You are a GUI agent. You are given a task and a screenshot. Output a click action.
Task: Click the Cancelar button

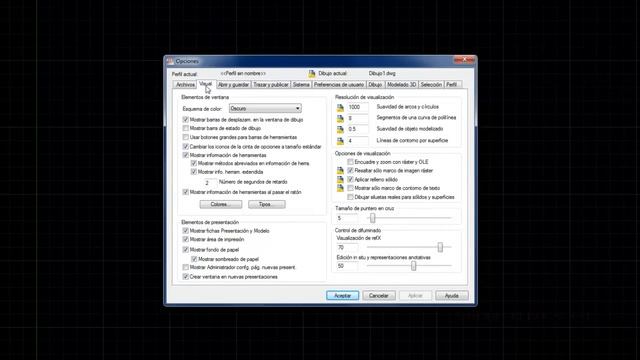pyautogui.click(x=379, y=296)
